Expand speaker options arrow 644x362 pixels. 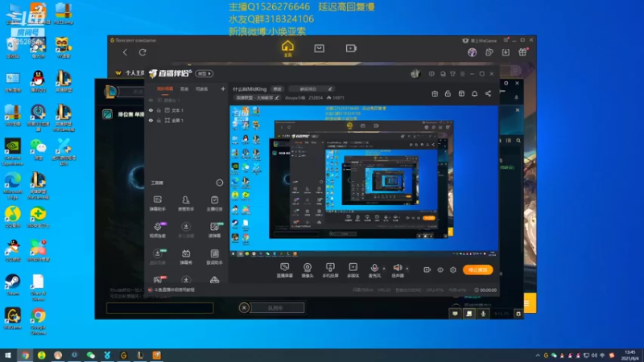[x=407, y=269]
